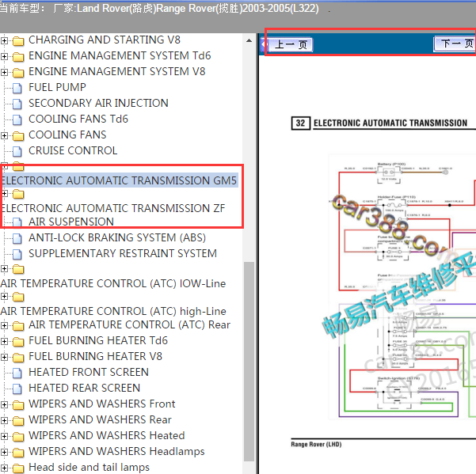Click Head side and tail lamps folder icon
This screenshot has height=474, width=476.
pyautogui.click(x=18, y=468)
